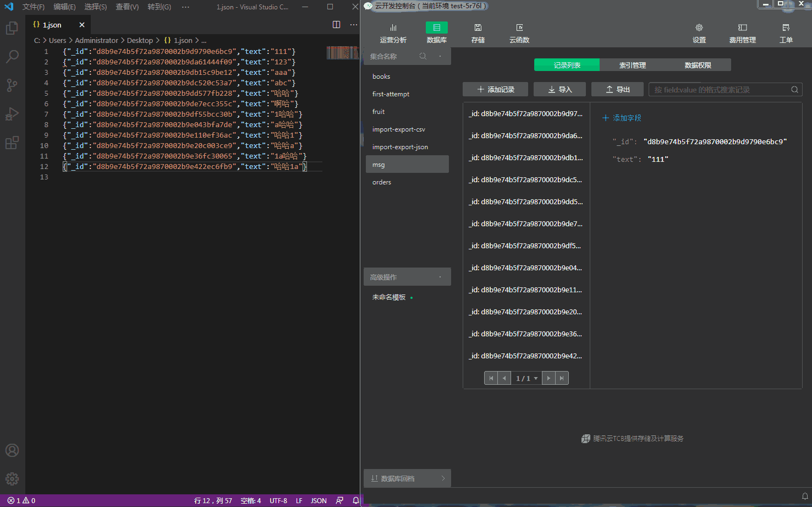Click the feedback icon in status bar
The width and height of the screenshot is (812, 507).
pyautogui.click(x=339, y=500)
